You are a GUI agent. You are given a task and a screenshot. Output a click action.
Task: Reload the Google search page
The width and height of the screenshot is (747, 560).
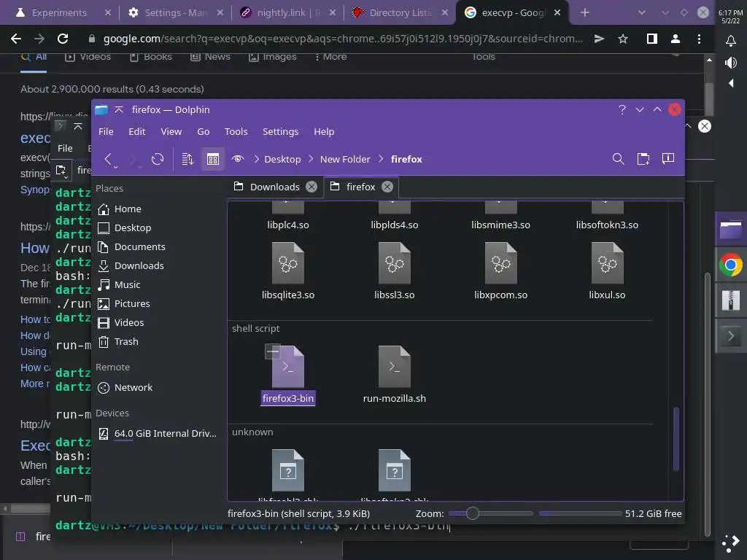pyautogui.click(x=63, y=39)
